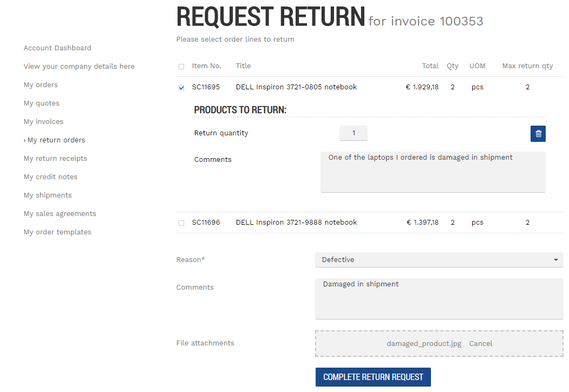The width and height of the screenshot is (569, 392).
Task: Open My order templates page
Action: 57,232
